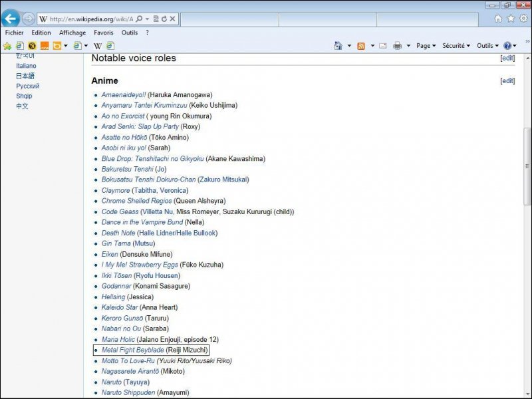Switch to 中文 language link

22,106
